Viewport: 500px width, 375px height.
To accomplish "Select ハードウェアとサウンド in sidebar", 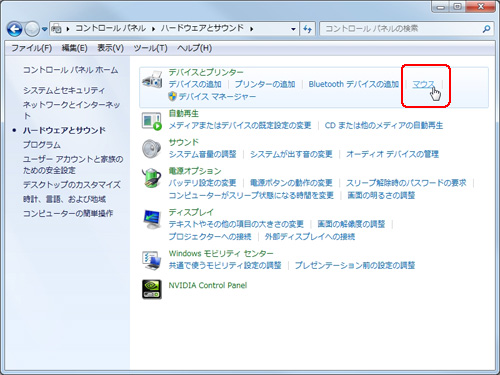I will click(x=64, y=130).
